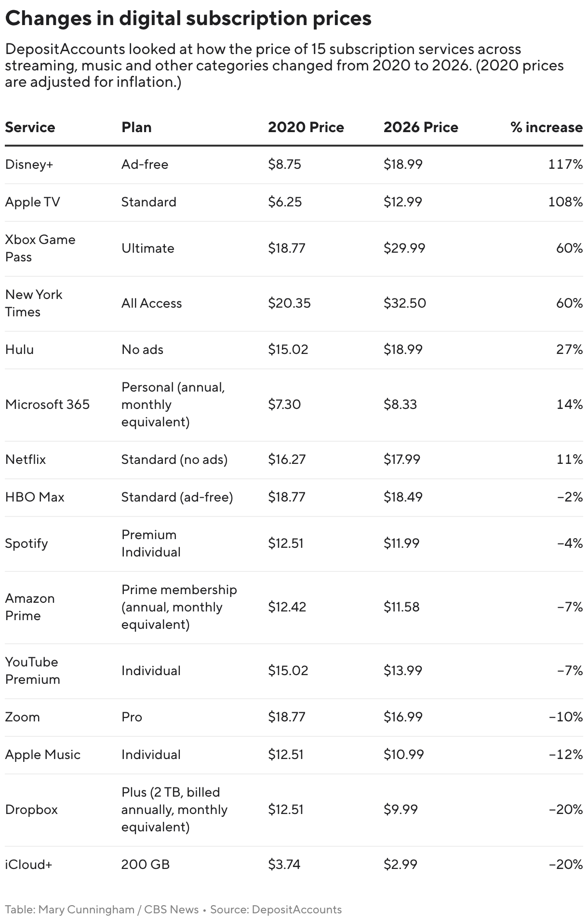The image size is (588, 922).
Task: Click the Plan column header
Action: (x=136, y=127)
